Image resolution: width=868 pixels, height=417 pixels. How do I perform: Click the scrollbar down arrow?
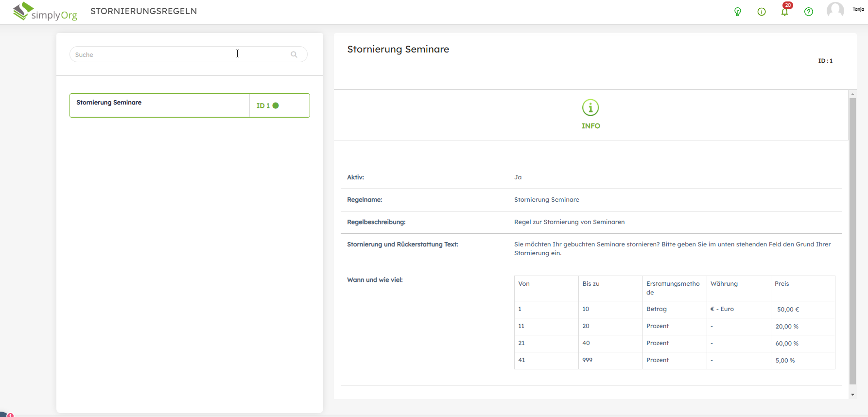(852, 395)
